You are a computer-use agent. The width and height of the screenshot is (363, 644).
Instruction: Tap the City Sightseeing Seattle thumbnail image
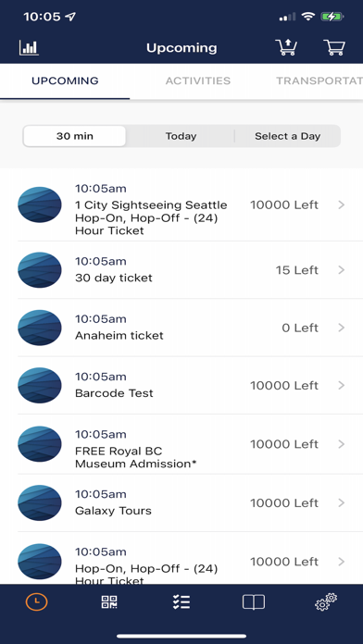40,204
